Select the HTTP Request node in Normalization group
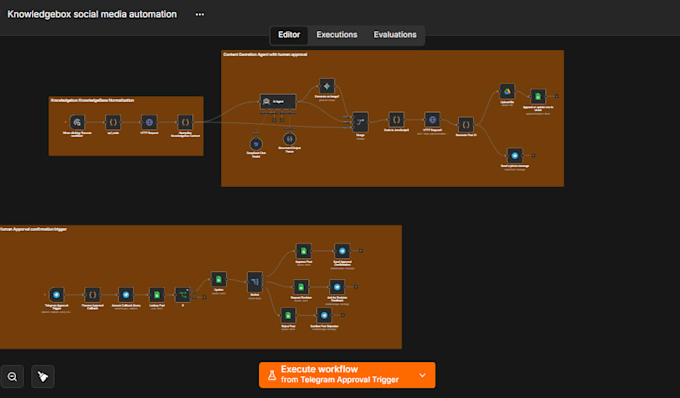Screen dimensions: 680x398 [x=149, y=122]
